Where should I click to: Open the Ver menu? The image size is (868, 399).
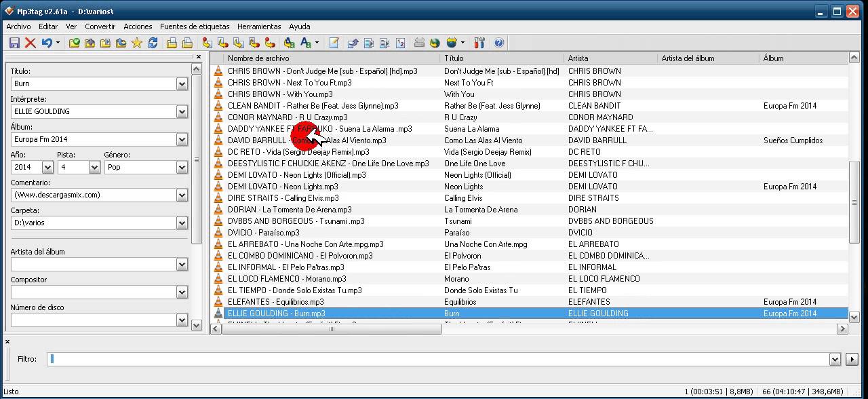[x=71, y=26]
